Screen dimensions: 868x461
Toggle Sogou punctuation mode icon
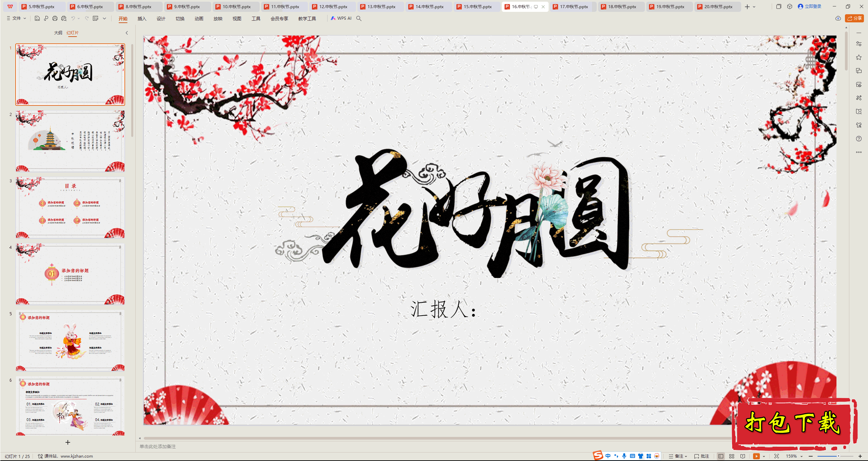coord(616,456)
